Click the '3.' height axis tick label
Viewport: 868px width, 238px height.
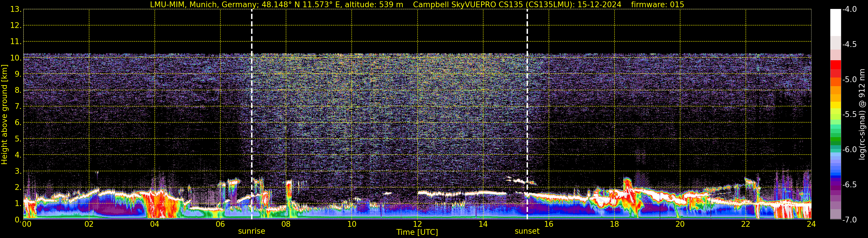[x=18, y=171]
